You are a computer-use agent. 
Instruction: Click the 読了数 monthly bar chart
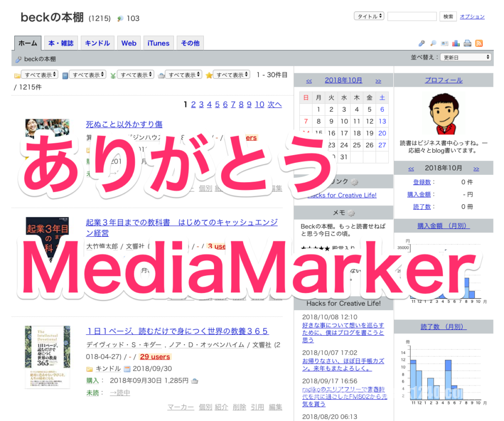click(x=443, y=373)
